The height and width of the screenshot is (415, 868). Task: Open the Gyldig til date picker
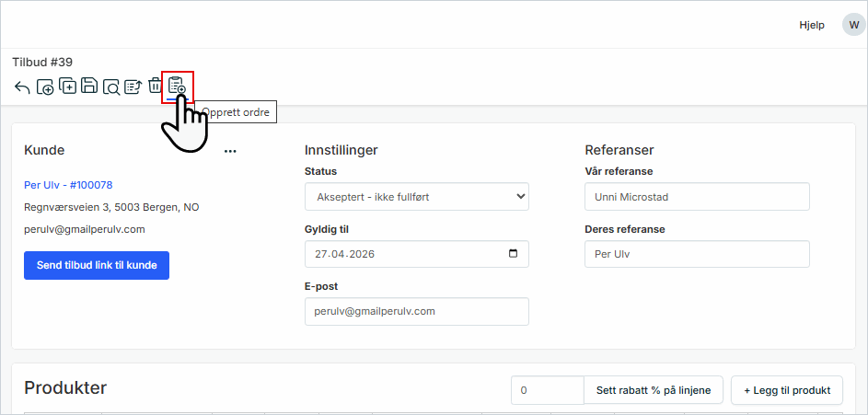(x=513, y=254)
